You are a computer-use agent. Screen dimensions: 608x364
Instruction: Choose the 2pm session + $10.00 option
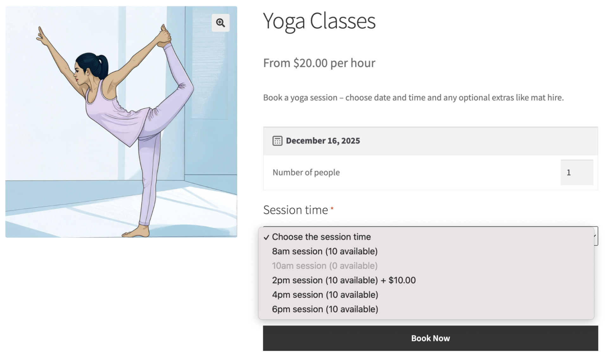point(344,280)
